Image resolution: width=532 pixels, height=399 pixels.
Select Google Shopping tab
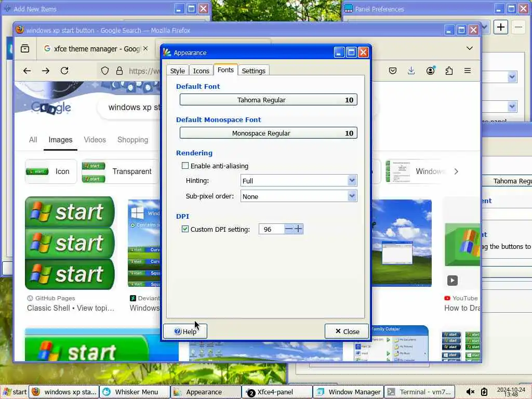pyautogui.click(x=132, y=140)
